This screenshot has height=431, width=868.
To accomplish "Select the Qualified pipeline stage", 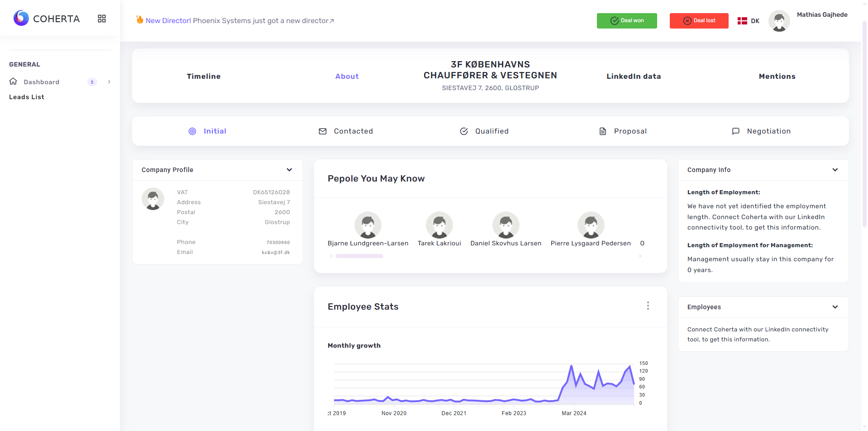I will (x=484, y=131).
